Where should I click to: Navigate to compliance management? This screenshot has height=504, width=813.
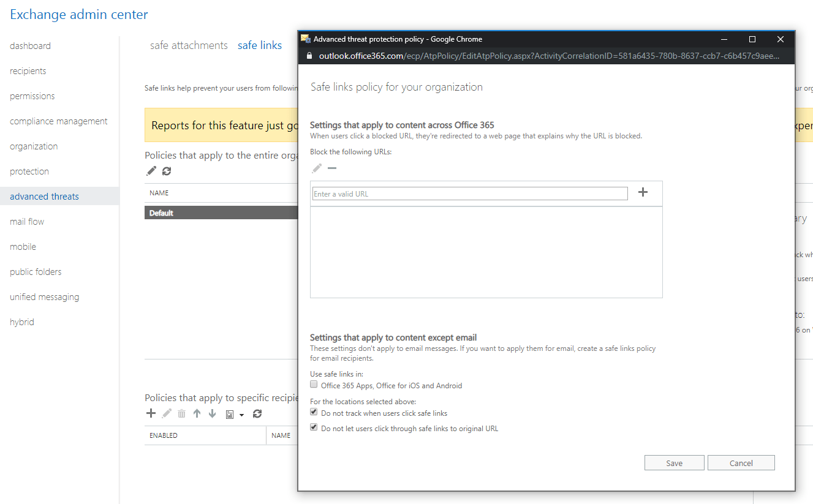(58, 121)
